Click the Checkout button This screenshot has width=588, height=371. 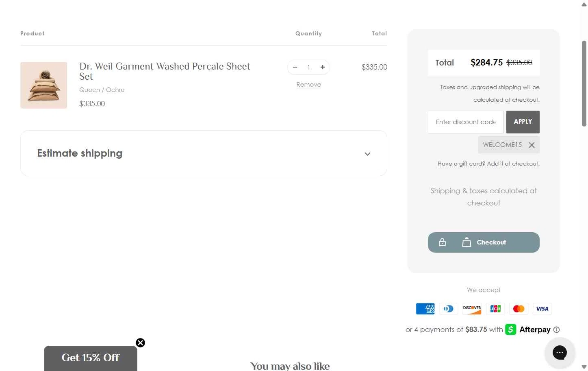pos(484,242)
